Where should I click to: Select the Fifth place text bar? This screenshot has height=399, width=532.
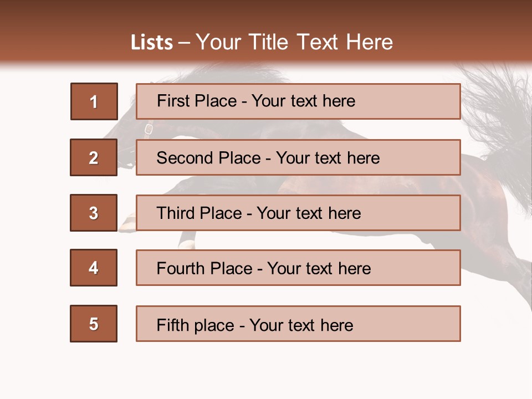tap(298, 324)
